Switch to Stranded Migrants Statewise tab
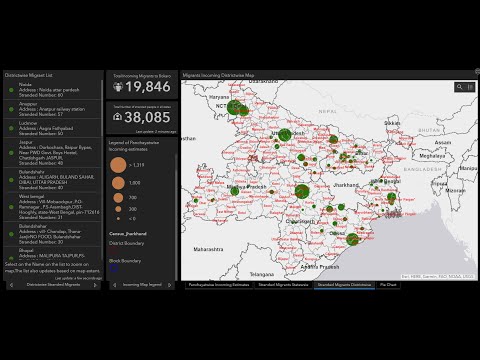Viewport: 480px width, 360px height. (x=283, y=285)
